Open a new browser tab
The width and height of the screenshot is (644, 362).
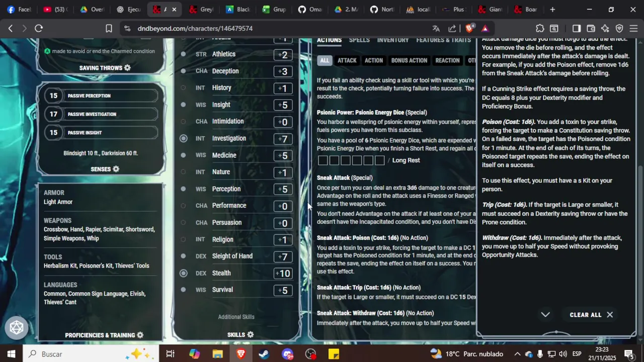[552, 9]
